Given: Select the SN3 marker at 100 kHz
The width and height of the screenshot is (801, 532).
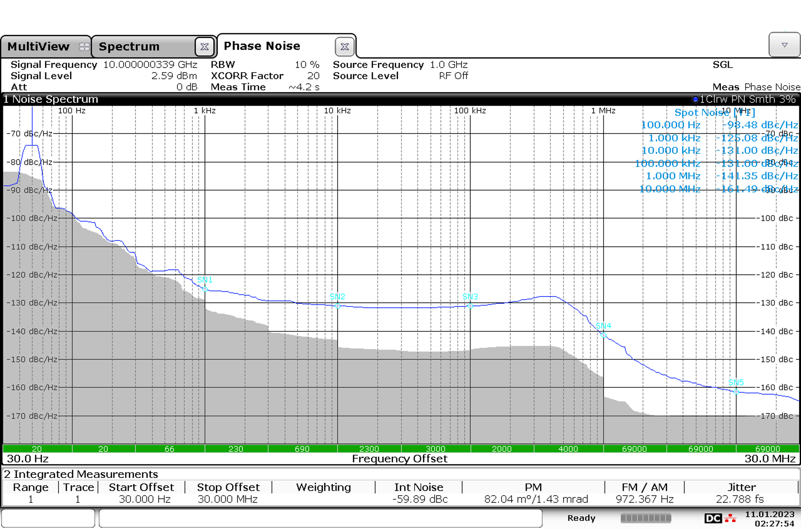Looking at the screenshot, I should tap(470, 306).
